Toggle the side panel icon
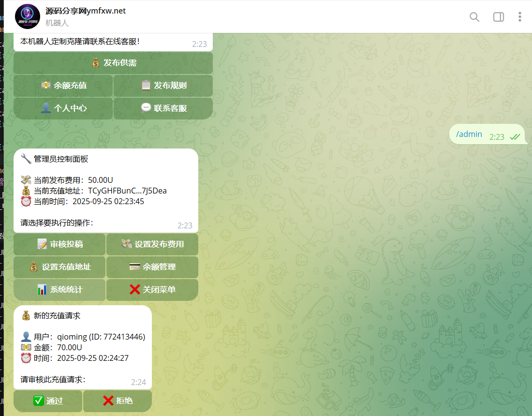The image size is (532, 416). [x=498, y=17]
